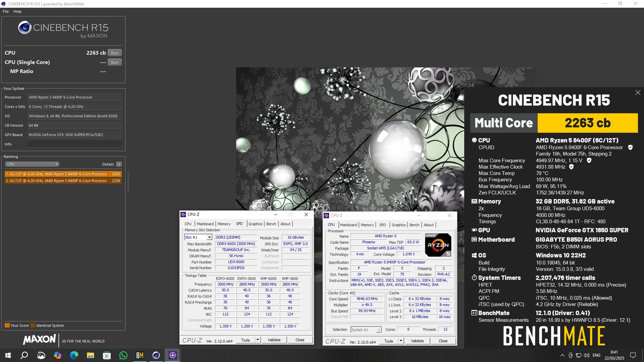Open WhatsApp from the taskbar

(x=123, y=355)
